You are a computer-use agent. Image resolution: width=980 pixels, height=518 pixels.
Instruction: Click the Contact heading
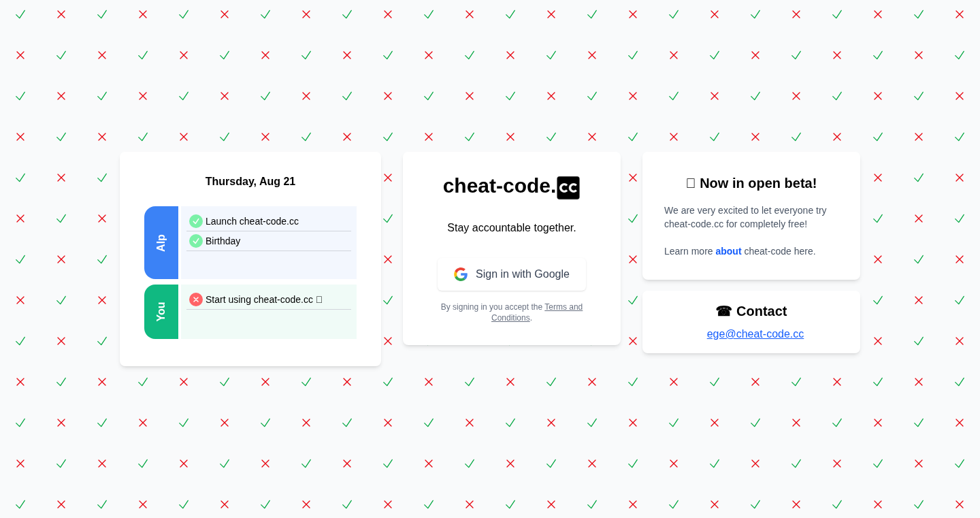point(762,311)
